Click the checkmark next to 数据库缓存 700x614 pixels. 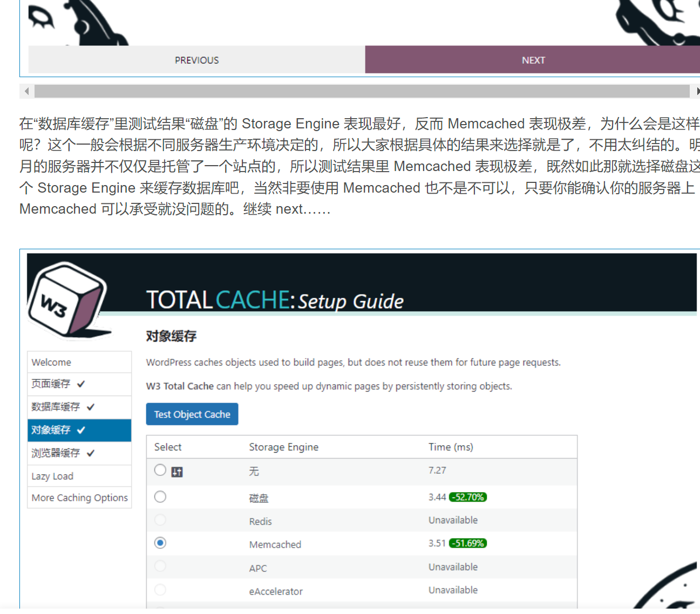91,407
